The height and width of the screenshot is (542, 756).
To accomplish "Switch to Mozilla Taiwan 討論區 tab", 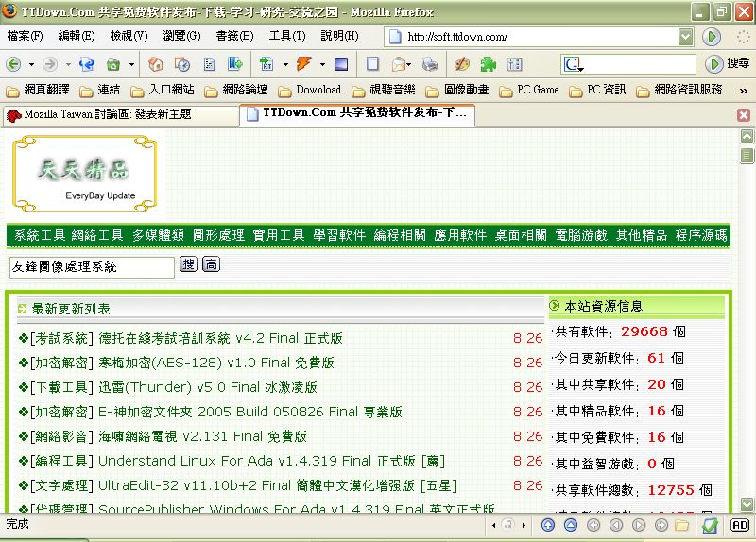I will coord(121,114).
